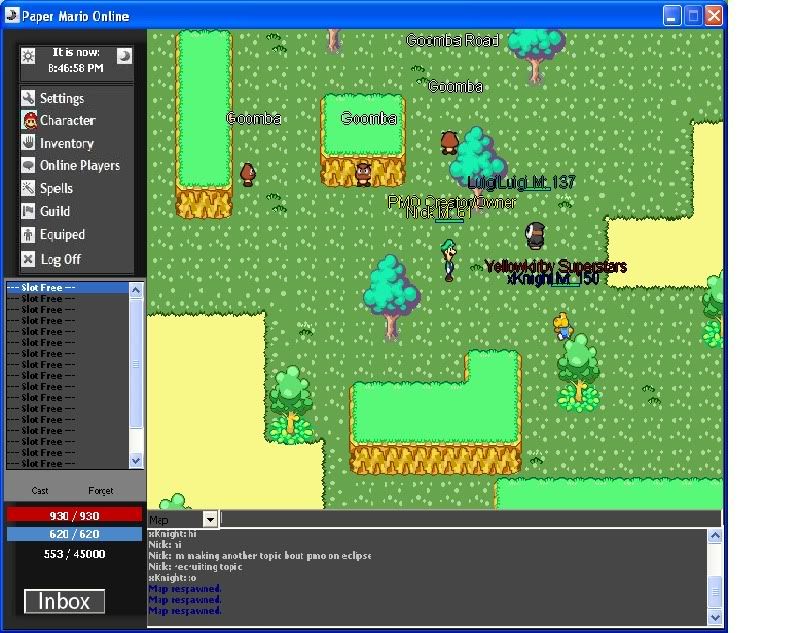Click the Cast spell button
The image size is (808, 633).
point(40,491)
